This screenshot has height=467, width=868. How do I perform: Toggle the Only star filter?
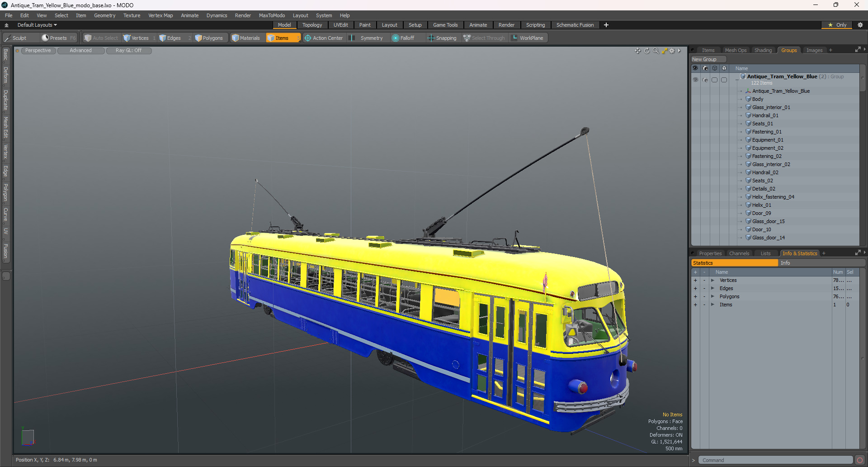pos(837,25)
